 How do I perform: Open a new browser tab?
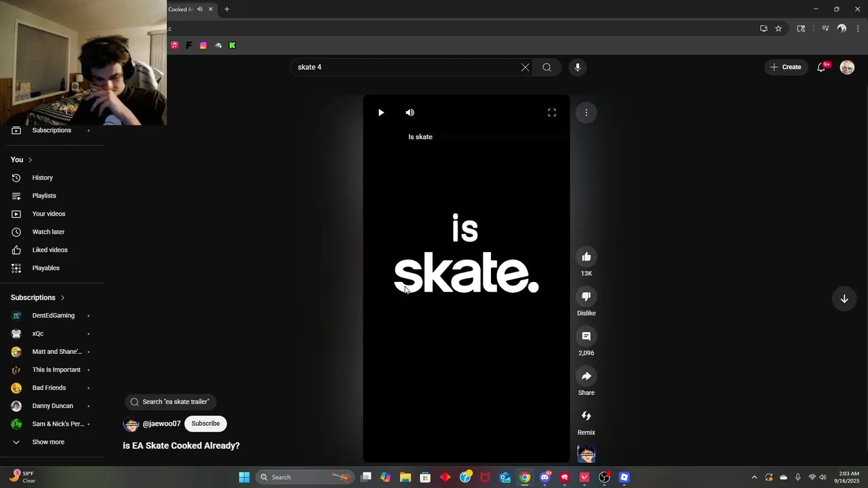(x=226, y=9)
